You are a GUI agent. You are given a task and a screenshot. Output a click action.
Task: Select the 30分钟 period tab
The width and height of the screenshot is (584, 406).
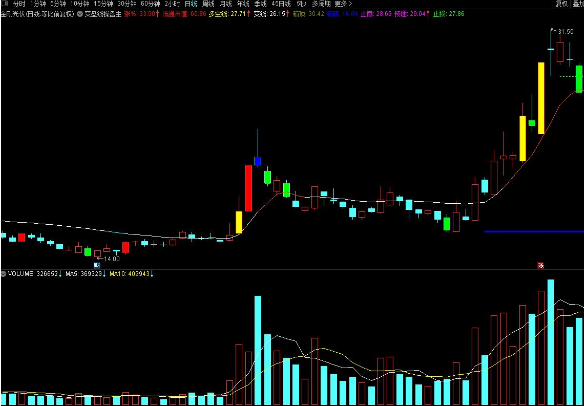point(127,4)
